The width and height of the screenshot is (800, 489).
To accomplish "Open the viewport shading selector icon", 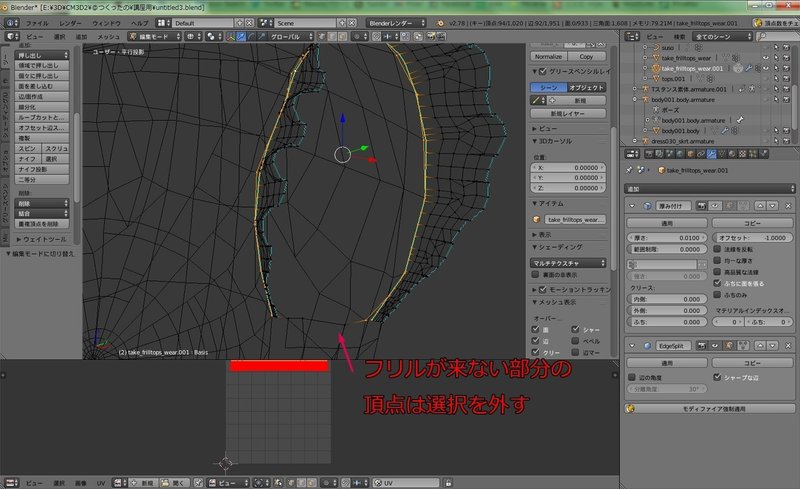I will click(192, 37).
